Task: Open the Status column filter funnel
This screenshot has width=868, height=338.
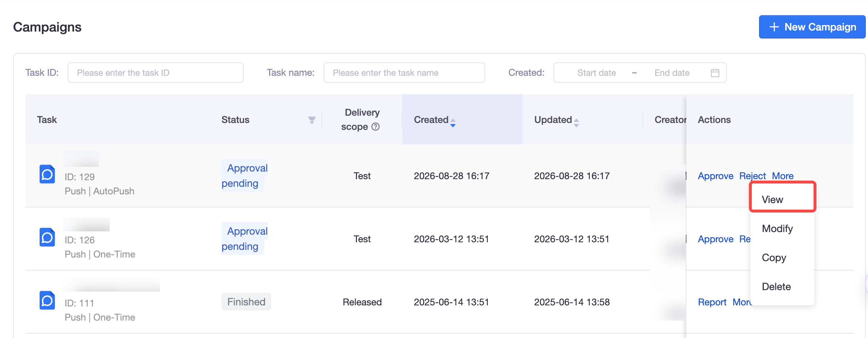Action: tap(312, 120)
